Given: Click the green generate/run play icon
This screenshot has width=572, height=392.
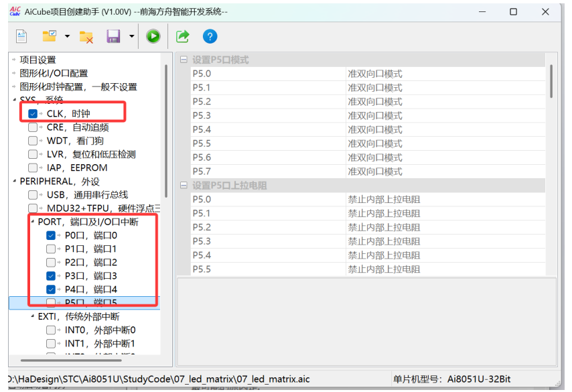Looking at the screenshot, I should (x=153, y=36).
